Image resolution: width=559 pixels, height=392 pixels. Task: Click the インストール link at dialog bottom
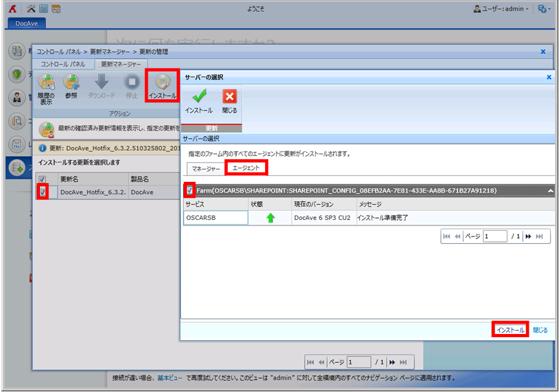[510, 330]
